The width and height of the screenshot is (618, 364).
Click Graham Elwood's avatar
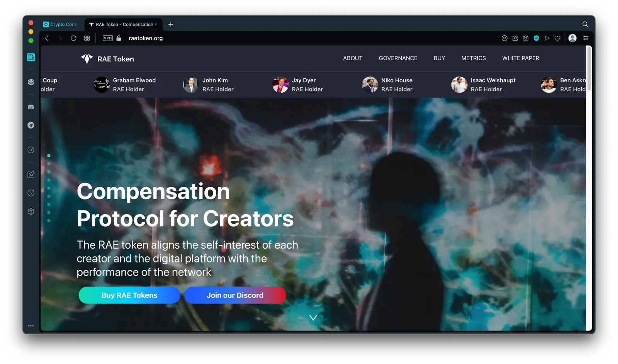102,85
